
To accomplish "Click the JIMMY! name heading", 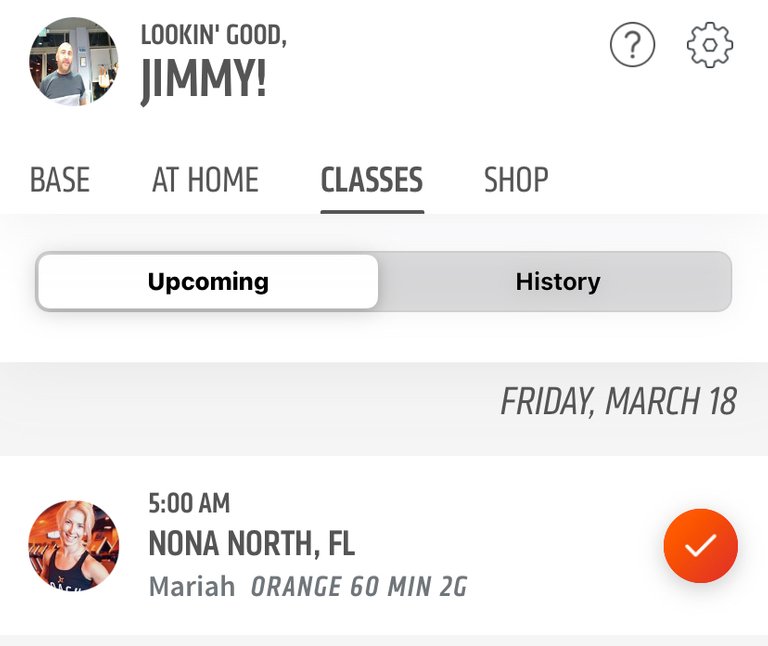I will [x=204, y=80].
